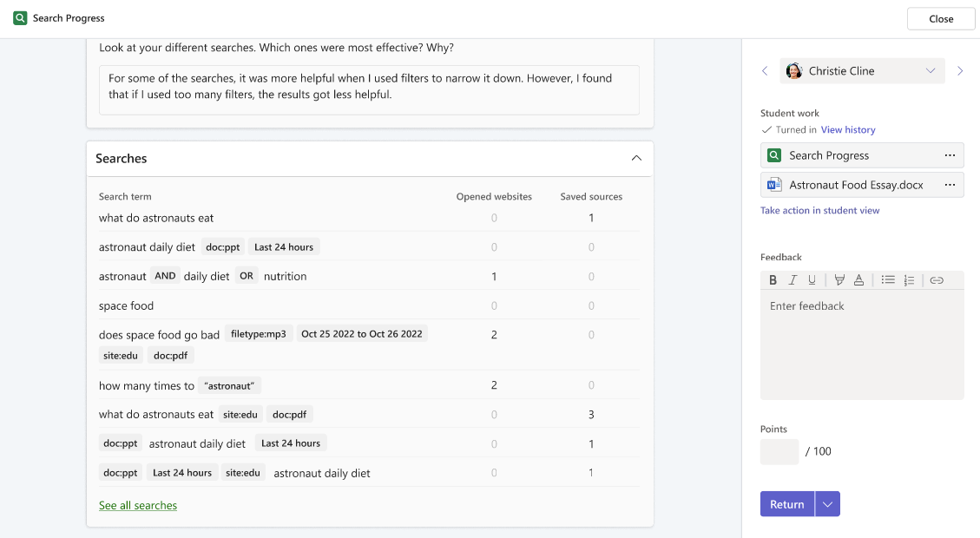This screenshot has width=980, height=538.
Task: Apply underline formatting for feedback text
Action: click(811, 279)
